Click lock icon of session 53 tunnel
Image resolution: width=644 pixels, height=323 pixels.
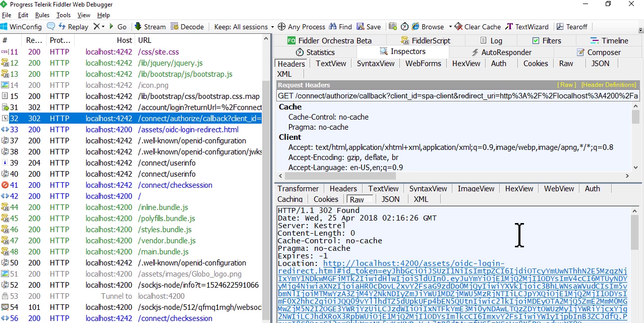point(5,296)
